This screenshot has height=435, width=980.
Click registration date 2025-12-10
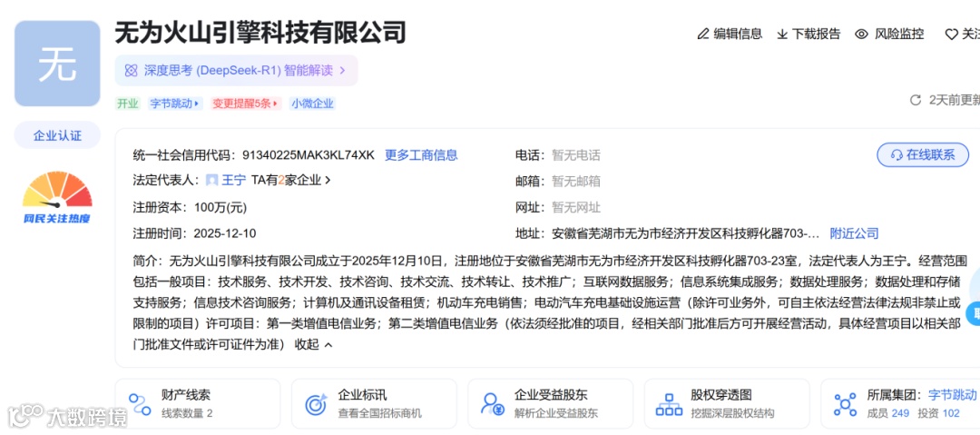click(225, 233)
